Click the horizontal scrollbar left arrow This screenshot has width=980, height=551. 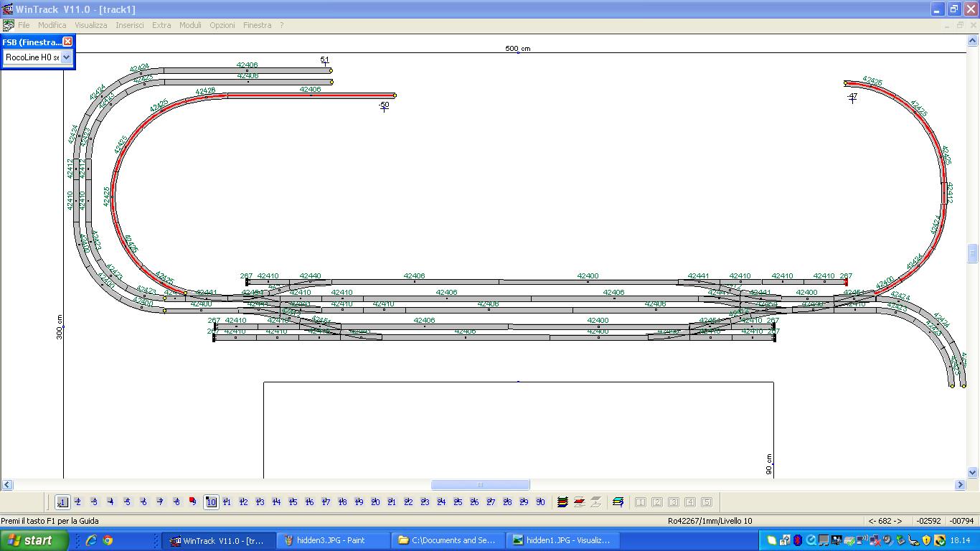[6, 485]
